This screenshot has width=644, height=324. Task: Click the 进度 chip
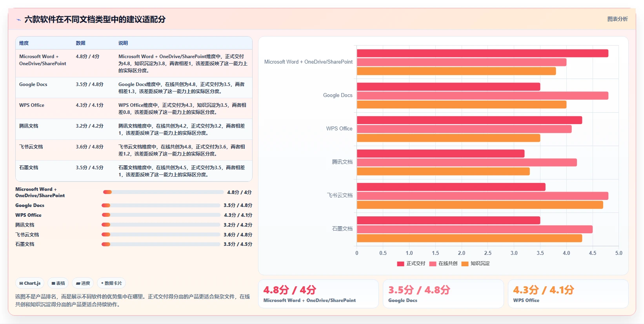[x=83, y=283]
